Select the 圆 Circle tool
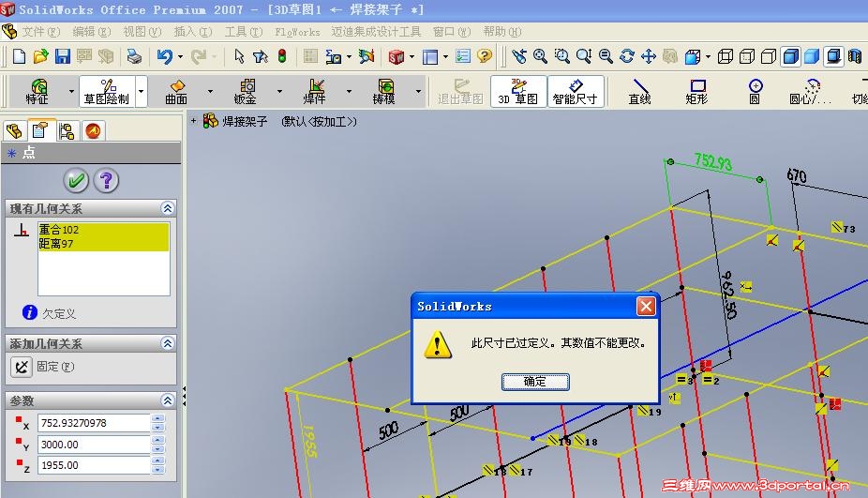 coord(756,91)
